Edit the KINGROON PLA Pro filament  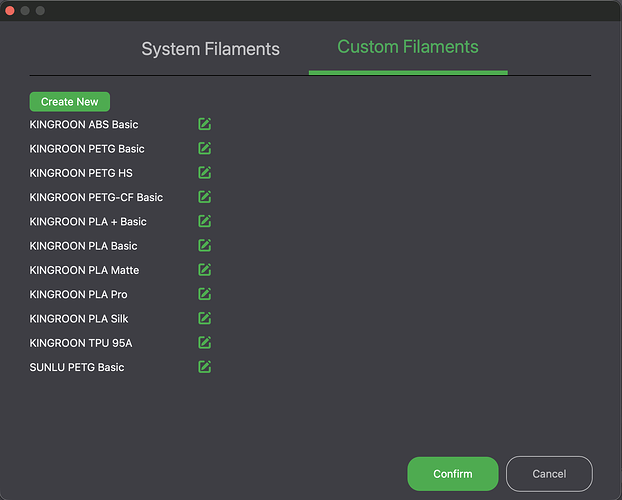(x=205, y=294)
